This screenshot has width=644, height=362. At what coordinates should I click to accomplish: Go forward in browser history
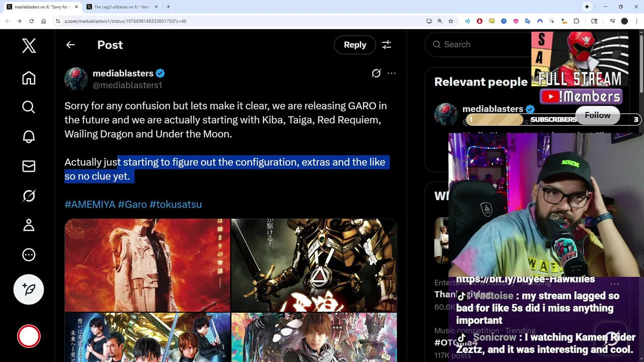pos(19,21)
